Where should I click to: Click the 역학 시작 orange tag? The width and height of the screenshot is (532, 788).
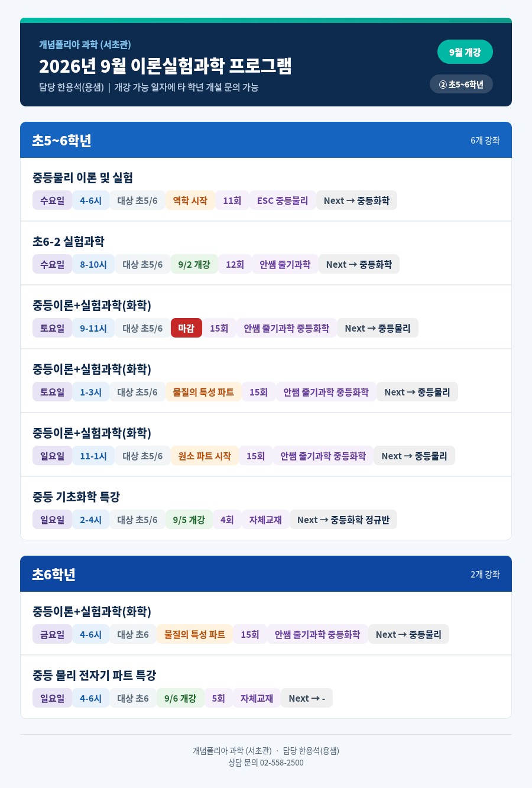coord(190,200)
